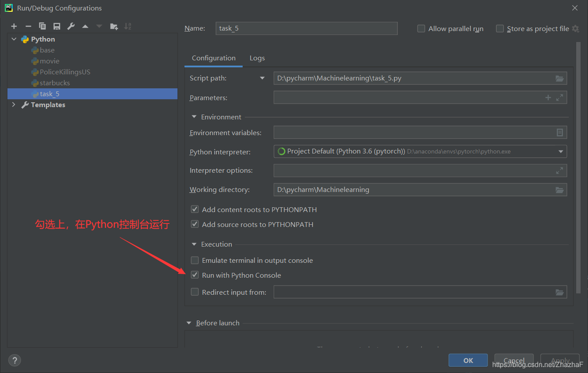This screenshot has height=373, width=588.
Task: Switch to the Configuration tab
Action: 214,58
